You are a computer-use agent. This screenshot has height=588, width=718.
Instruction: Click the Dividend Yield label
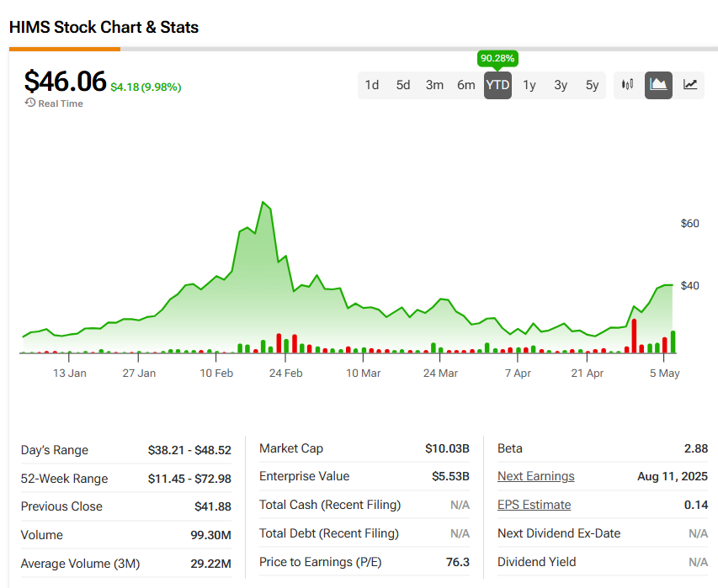pyautogui.click(x=537, y=562)
